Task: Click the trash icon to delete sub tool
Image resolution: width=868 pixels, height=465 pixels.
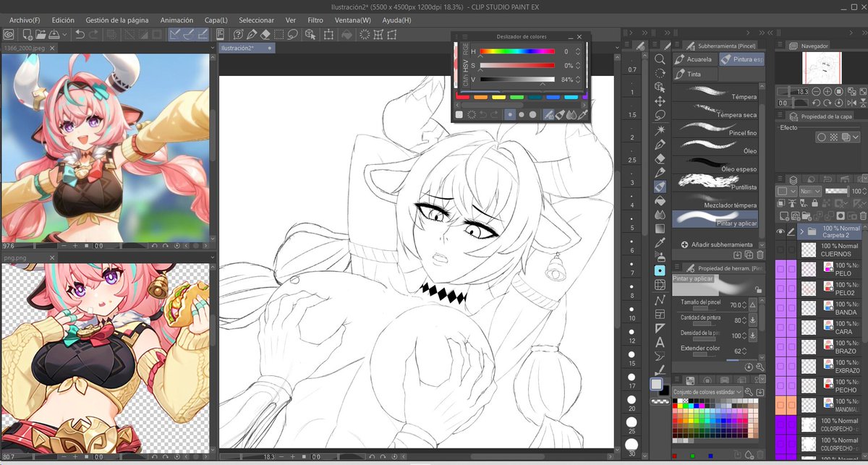Action: 759,255
